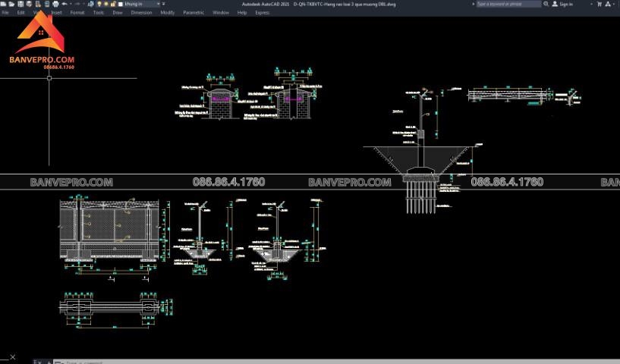Viewport: 620px width, 364px height.
Task: Open the Draw menu
Action: (x=118, y=13)
